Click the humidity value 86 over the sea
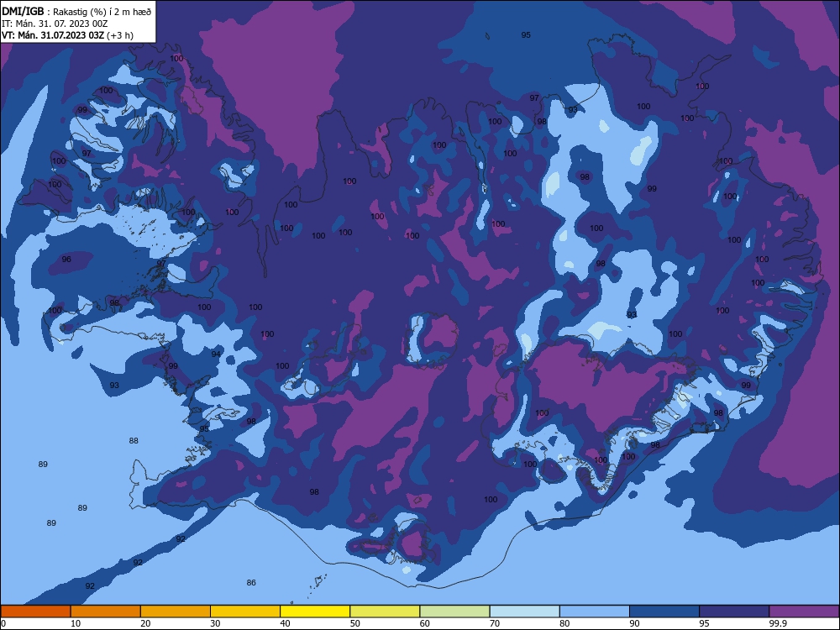The width and height of the screenshot is (840, 630). click(x=251, y=582)
